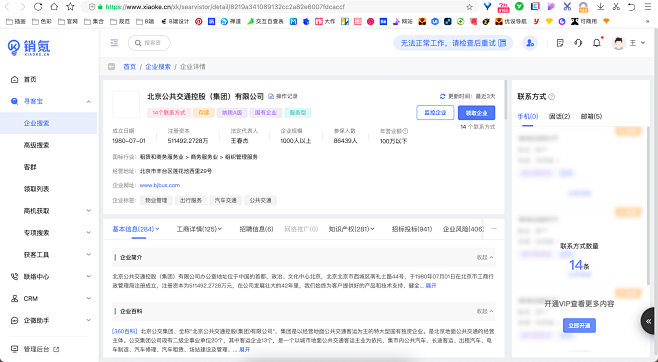Open the 禅道 bookmark
Viewport: 658px width, 362px height.
pyautogui.click(x=231, y=21)
